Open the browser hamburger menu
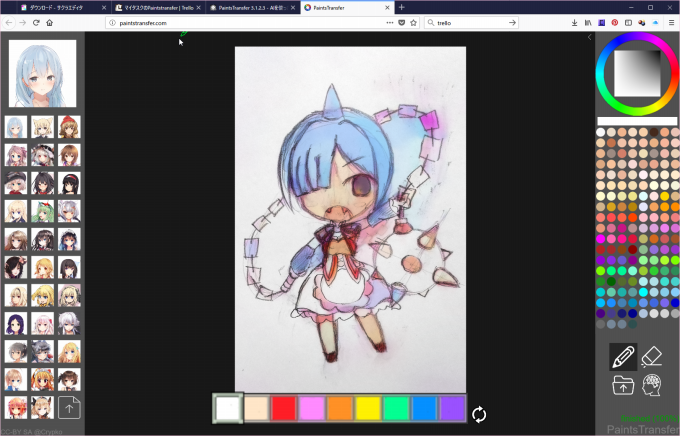This screenshot has width=680, height=436. pos(671,23)
